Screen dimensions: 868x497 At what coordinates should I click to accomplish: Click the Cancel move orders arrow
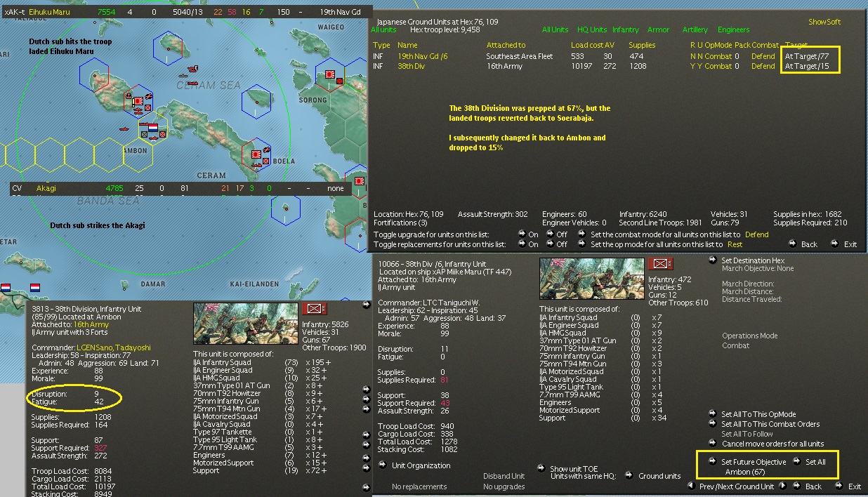(714, 444)
